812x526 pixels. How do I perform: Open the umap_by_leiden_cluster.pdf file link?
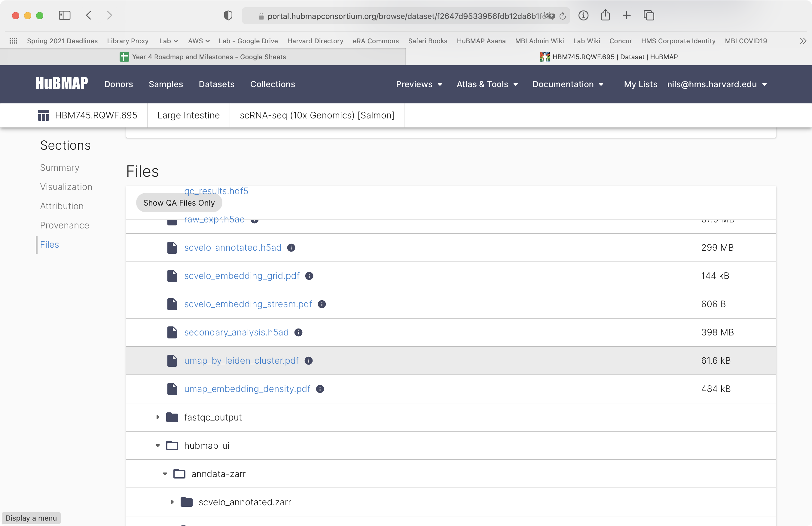pos(241,361)
